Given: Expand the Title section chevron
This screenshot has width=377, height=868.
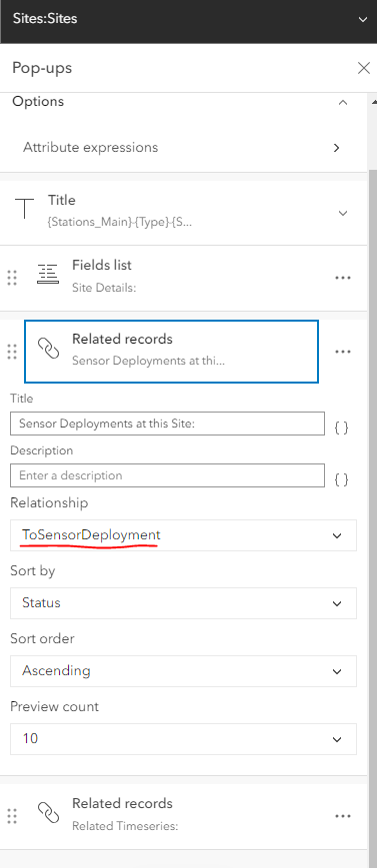Looking at the screenshot, I should [x=343, y=213].
